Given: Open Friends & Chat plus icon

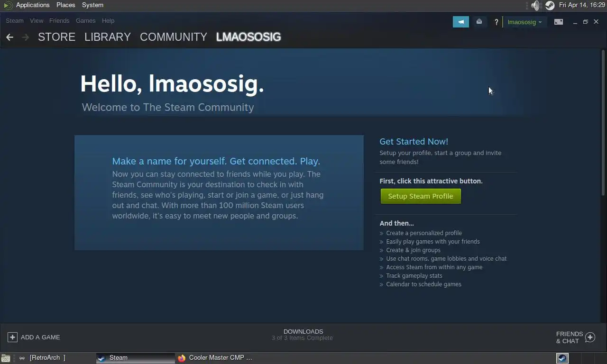Looking at the screenshot, I should [590, 337].
